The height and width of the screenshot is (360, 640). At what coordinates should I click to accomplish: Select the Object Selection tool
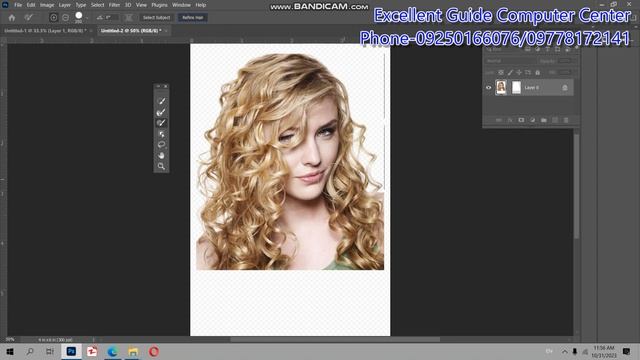161,134
